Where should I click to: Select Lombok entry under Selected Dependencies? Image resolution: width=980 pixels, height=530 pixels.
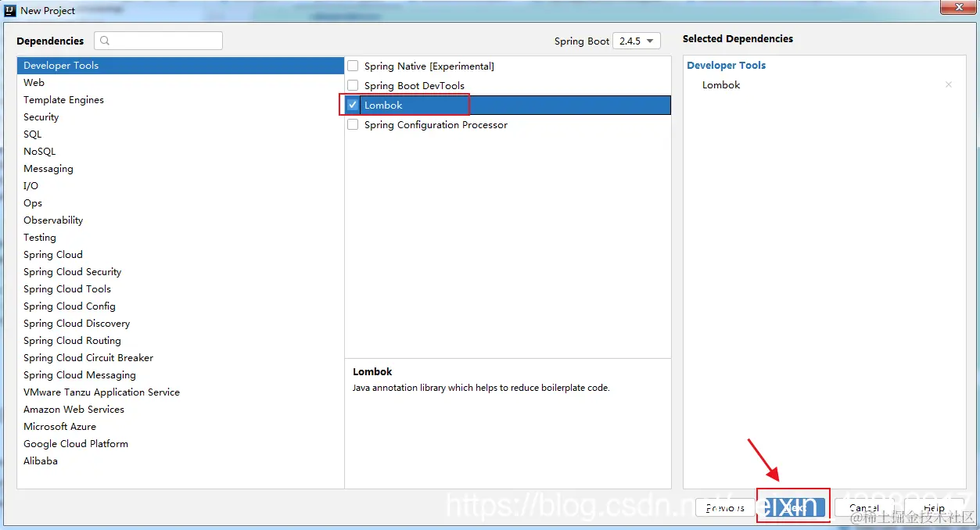pyautogui.click(x=721, y=84)
